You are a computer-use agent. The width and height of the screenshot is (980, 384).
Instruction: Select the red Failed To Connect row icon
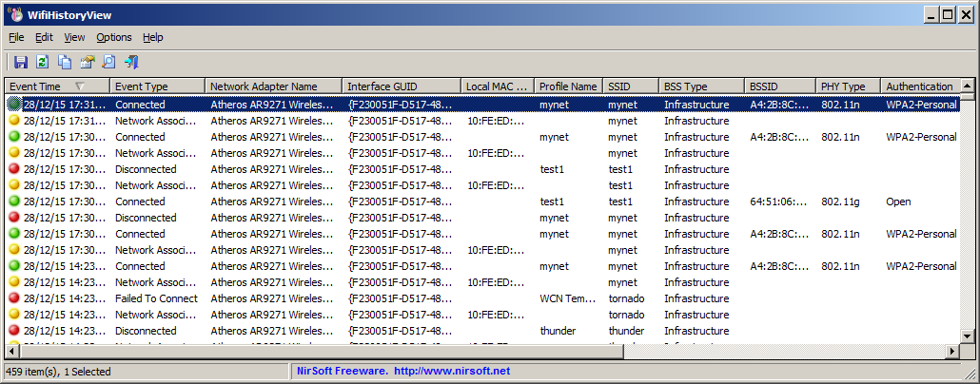coord(14,298)
